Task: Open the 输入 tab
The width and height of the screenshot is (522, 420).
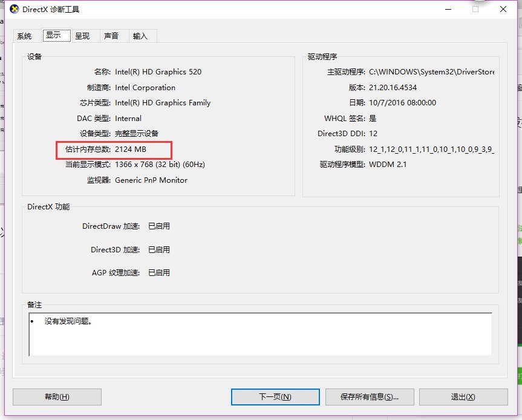Action: 140,36
